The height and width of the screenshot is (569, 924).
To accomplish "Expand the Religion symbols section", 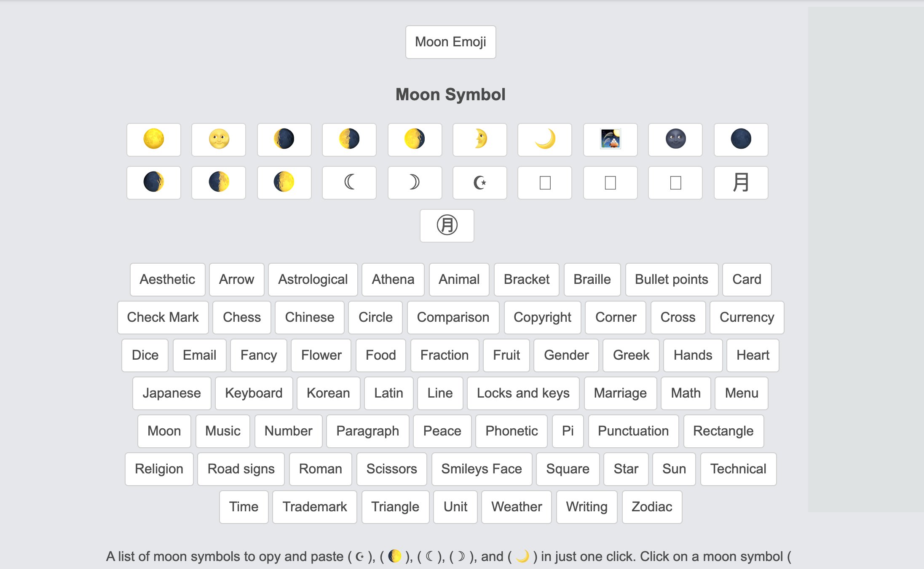I will [158, 469].
